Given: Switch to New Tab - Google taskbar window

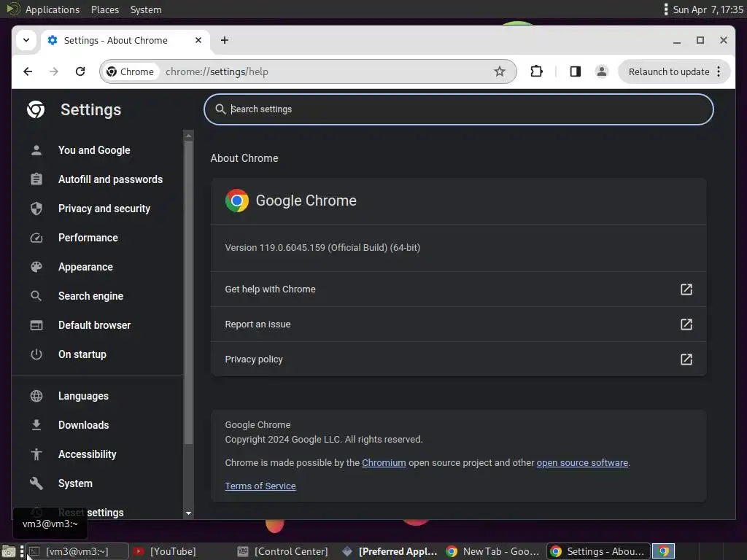Looking at the screenshot, I should click(493, 551).
